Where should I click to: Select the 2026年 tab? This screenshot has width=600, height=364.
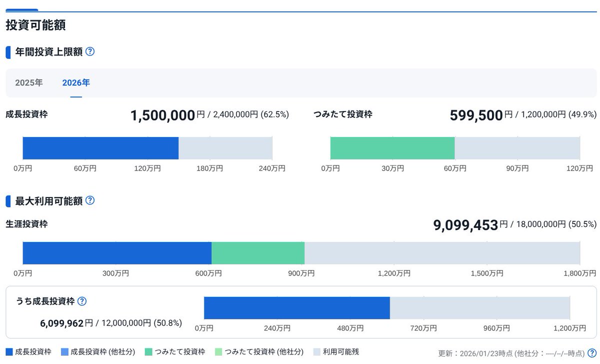click(x=75, y=82)
